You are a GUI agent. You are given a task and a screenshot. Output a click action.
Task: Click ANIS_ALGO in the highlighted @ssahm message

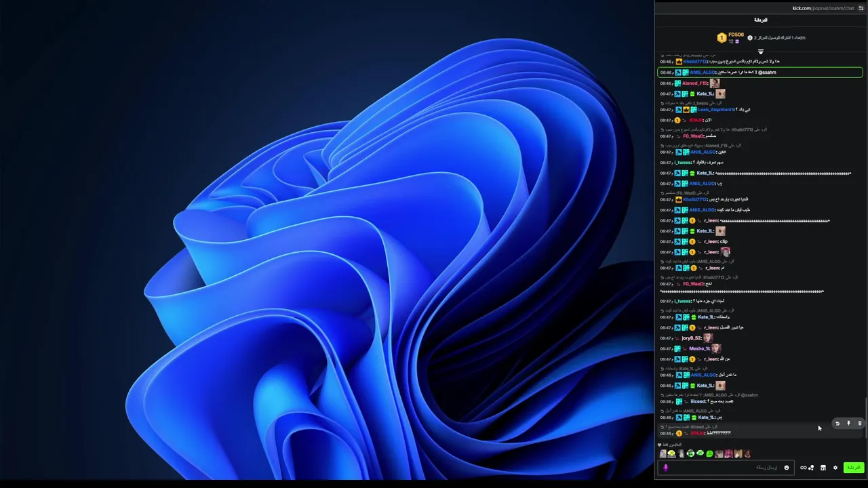[703, 73]
